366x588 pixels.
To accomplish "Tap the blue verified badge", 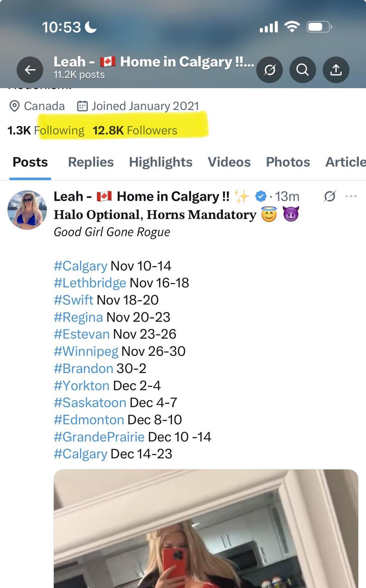I will (261, 196).
